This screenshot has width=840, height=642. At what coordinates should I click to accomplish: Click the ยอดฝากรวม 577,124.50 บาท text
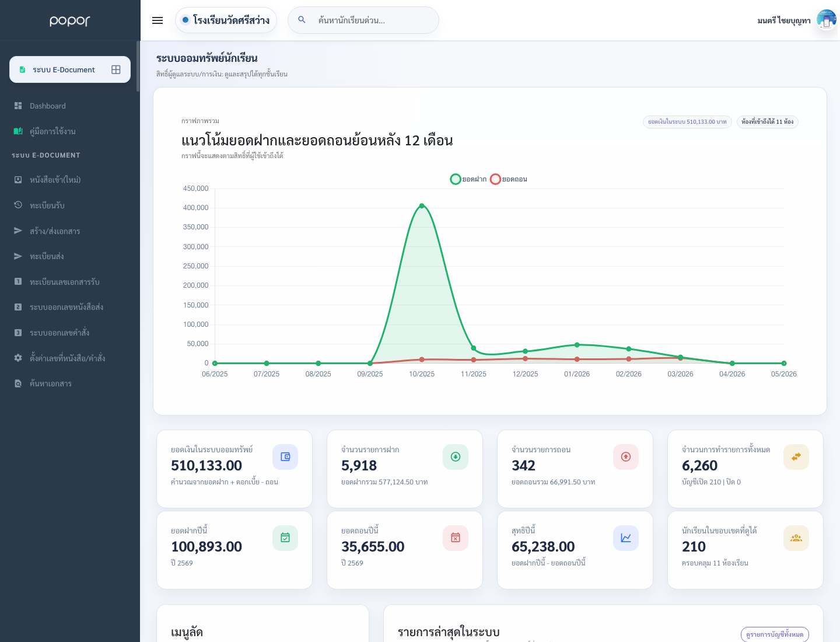point(384,482)
